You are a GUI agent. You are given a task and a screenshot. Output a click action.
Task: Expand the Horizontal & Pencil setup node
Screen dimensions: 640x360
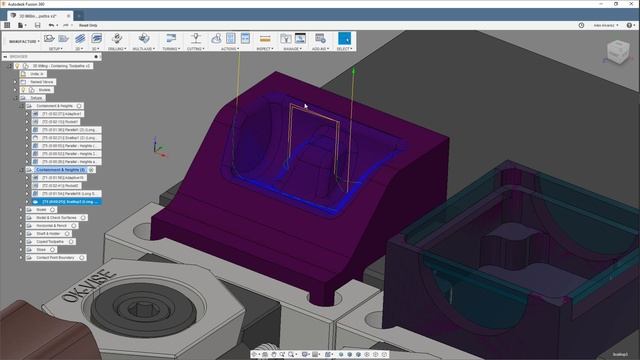pos(21,226)
